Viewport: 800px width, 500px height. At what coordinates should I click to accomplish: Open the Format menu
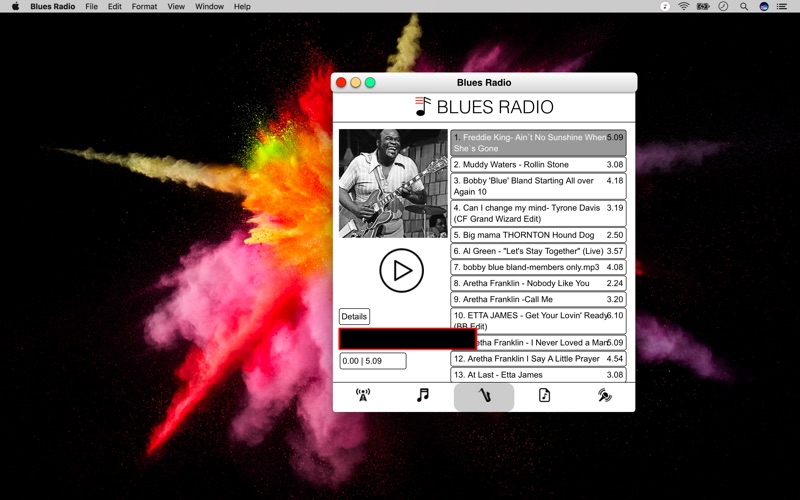[x=144, y=7]
